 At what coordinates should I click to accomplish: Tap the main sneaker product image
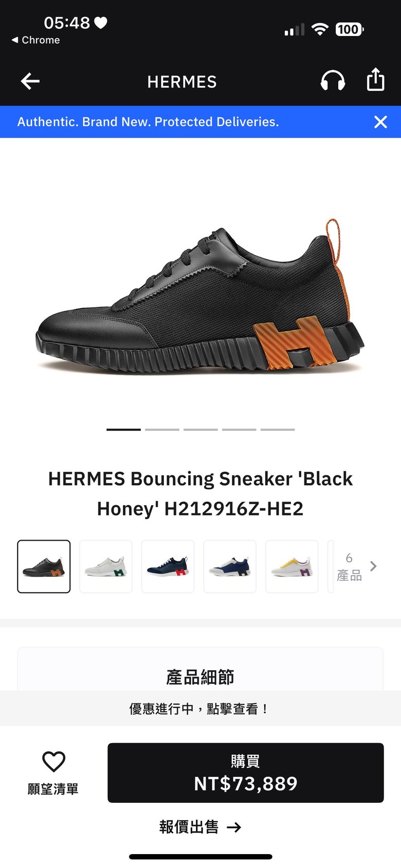(x=200, y=296)
